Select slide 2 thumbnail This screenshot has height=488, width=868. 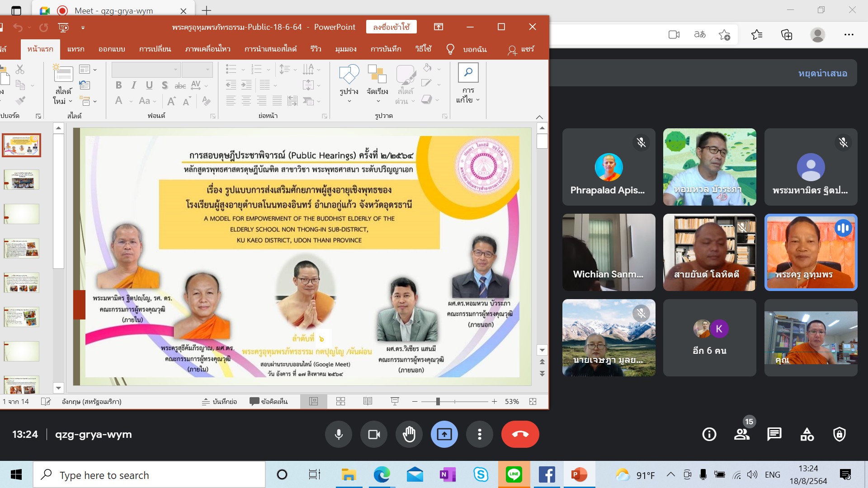point(22,179)
